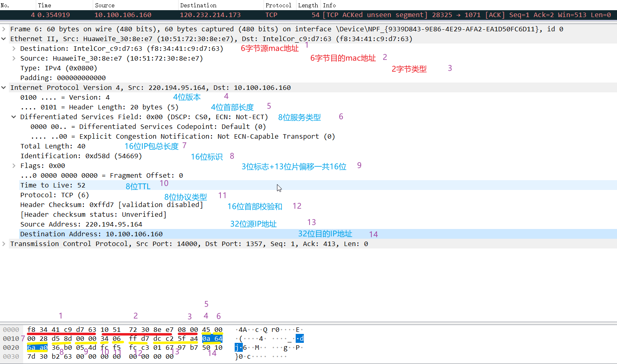Expand the Frame 6 details row
The height and width of the screenshot is (364, 617).
pyautogui.click(x=4, y=29)
